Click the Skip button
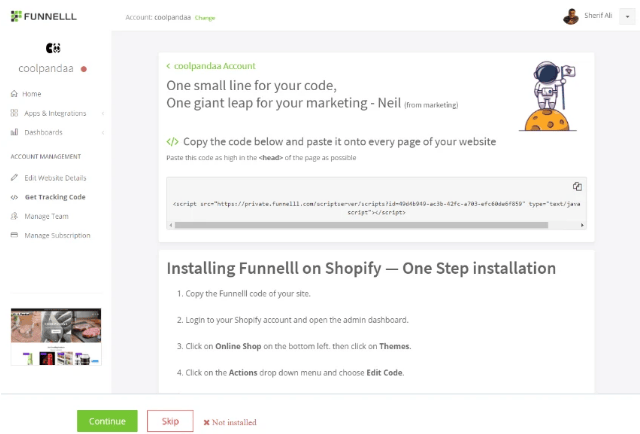 coord(170,421)
